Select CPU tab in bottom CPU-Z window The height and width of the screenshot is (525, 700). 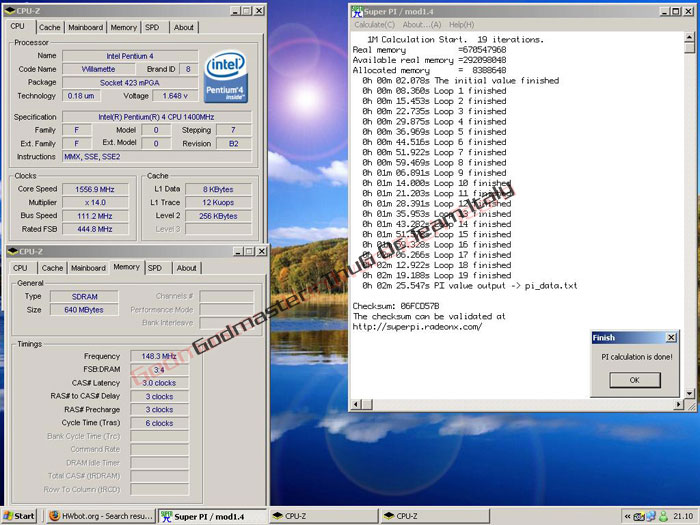click(x=20, y=268)
